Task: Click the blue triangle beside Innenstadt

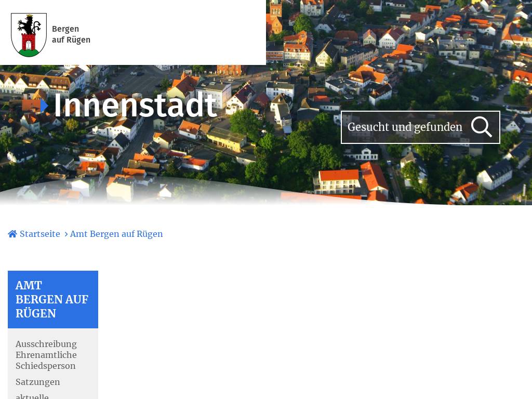Action: (x=44, y=106)
